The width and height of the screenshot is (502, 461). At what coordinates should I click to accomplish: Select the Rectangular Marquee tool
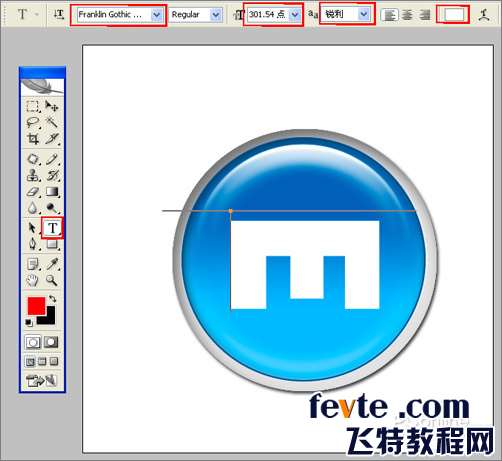(x=33, y=106)
